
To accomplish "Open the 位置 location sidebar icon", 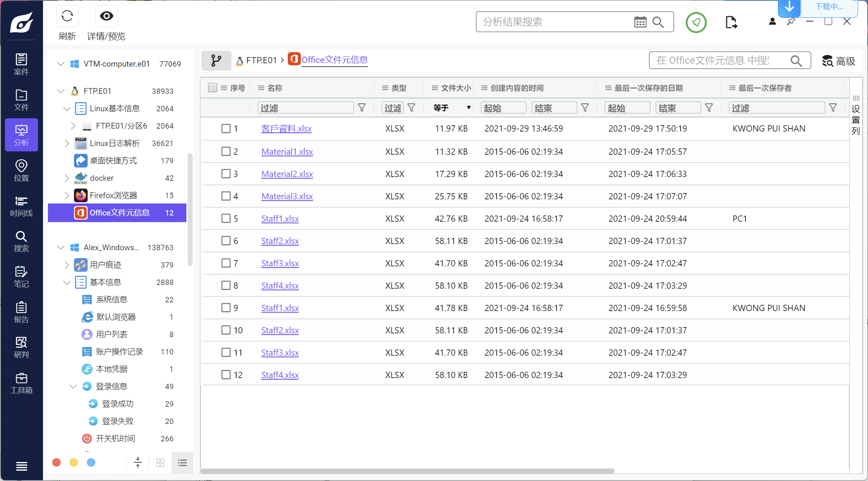I will click(21, 170).
